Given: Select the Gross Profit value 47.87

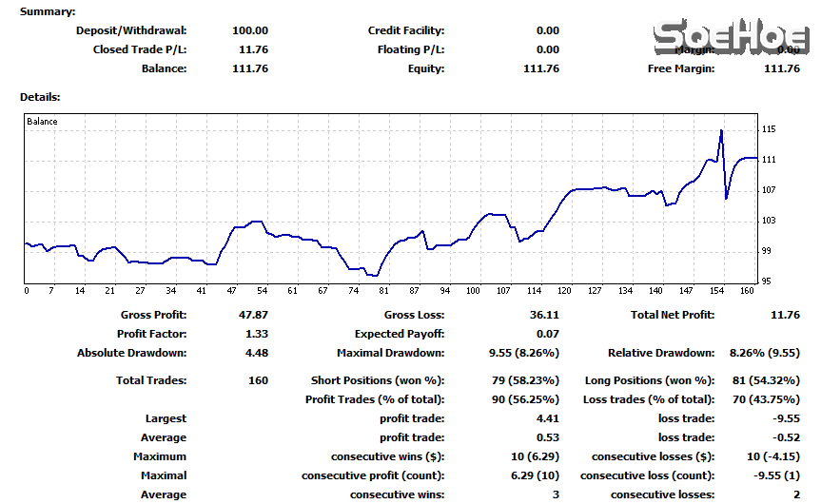Looking at the screenshot, I should (253, 315).
